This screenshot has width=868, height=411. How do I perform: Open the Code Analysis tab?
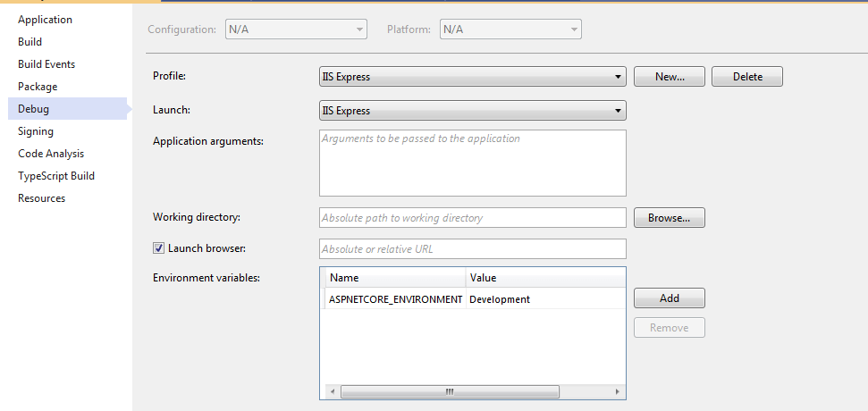pyautogui.click(x=51, y=154)
